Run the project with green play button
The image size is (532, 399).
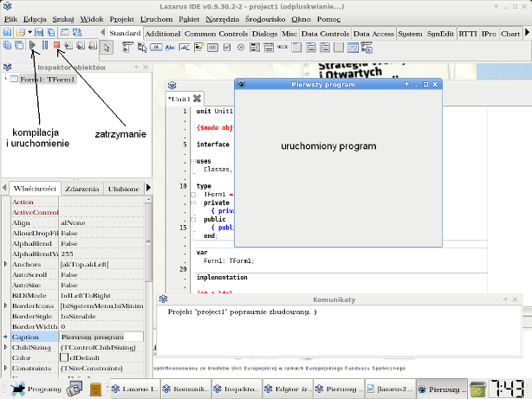coord(33,45)
